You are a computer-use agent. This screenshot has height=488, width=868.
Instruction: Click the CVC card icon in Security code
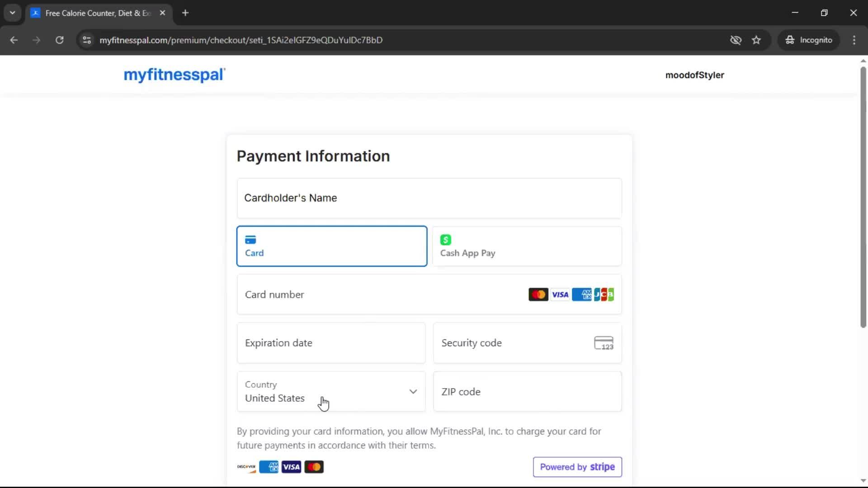604,343
